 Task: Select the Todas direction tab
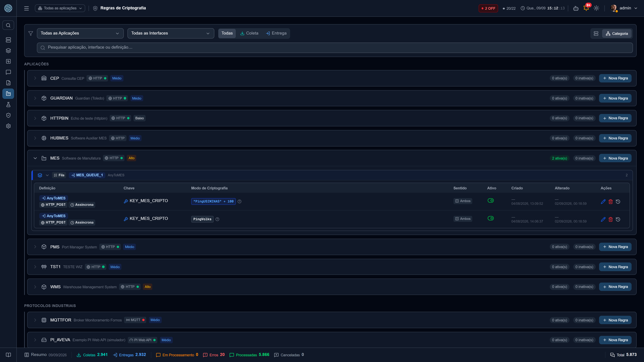click(227, 33)
